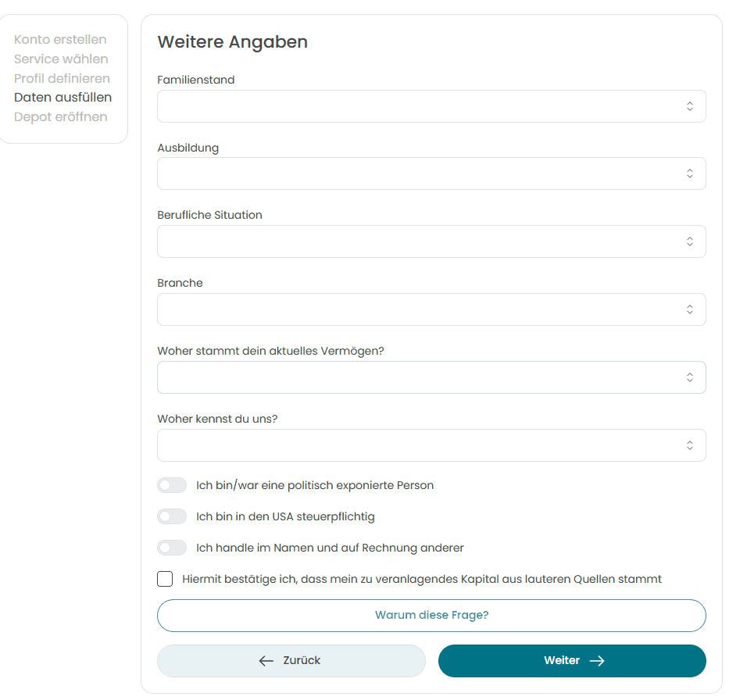Screen dimensions: 747x700
Task: Check the lauteren Quellen confirmation box
Action: pyautogui.click(x=165, y=579)
